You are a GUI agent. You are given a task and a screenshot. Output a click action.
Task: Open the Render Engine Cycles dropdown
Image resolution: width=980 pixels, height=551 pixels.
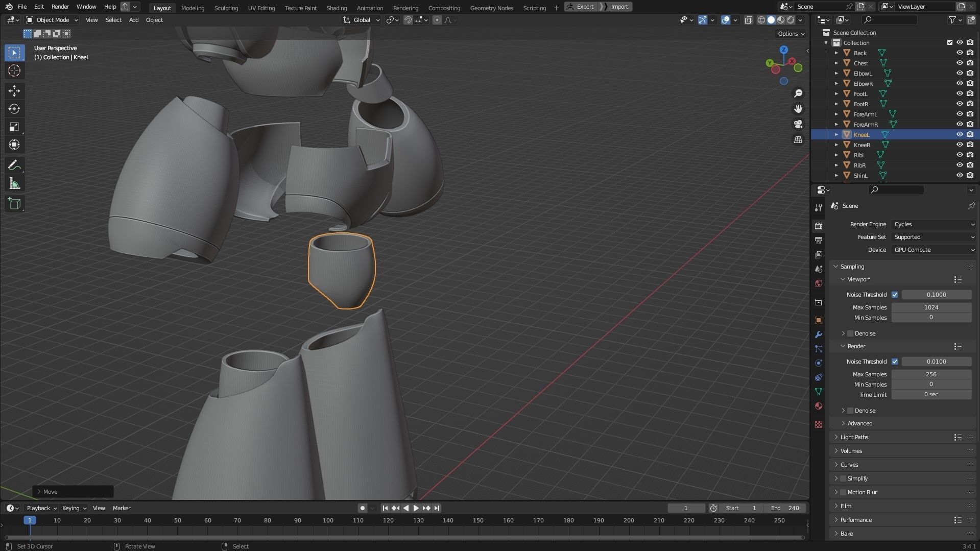(934, 224)
